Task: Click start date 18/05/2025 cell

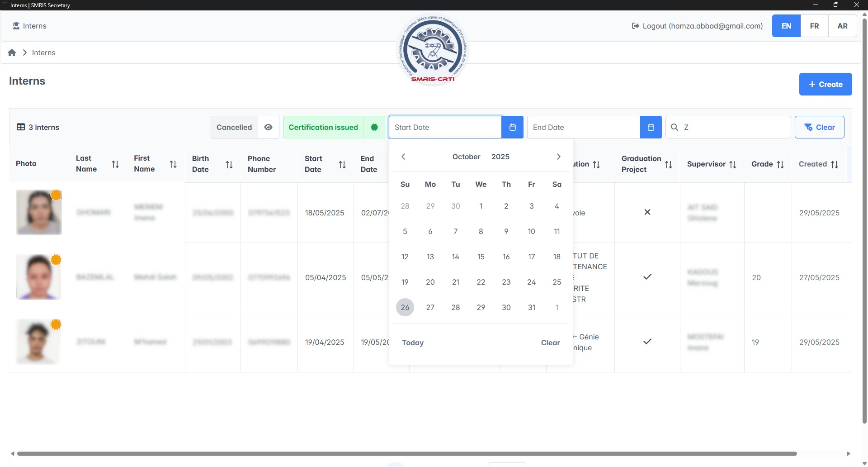Action: [x=325, y=213]
